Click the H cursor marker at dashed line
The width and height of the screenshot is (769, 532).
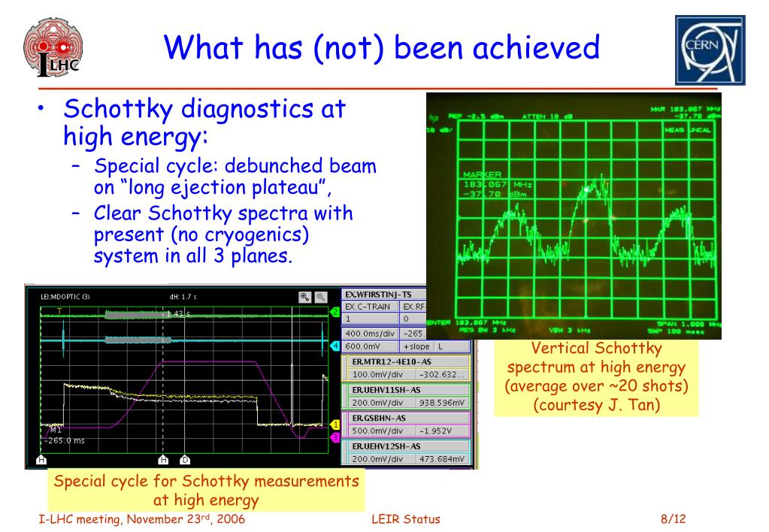(163, 460)
